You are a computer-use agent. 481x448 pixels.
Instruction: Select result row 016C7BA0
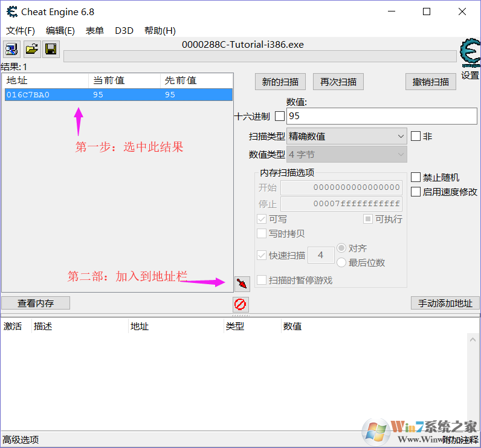click(x=118, y=95)
